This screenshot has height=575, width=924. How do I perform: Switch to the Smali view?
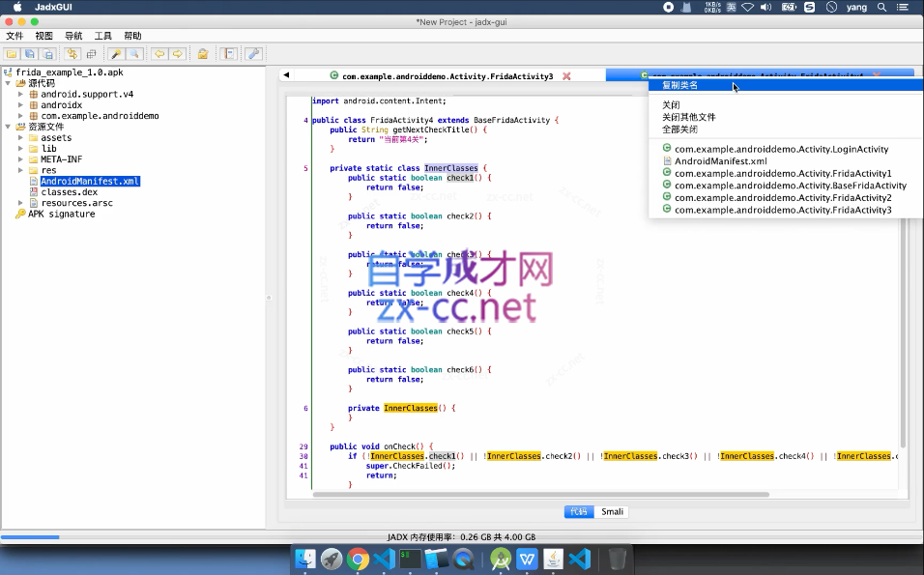pyautogui.click(x=612, y=511)
